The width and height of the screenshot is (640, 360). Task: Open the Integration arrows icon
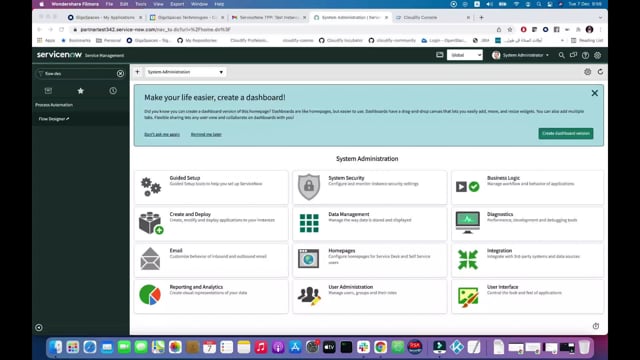[x=468, y=260]
